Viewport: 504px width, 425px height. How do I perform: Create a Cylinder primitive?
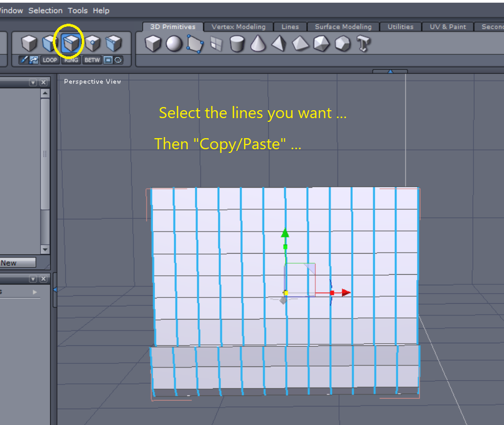coord(237,43)
